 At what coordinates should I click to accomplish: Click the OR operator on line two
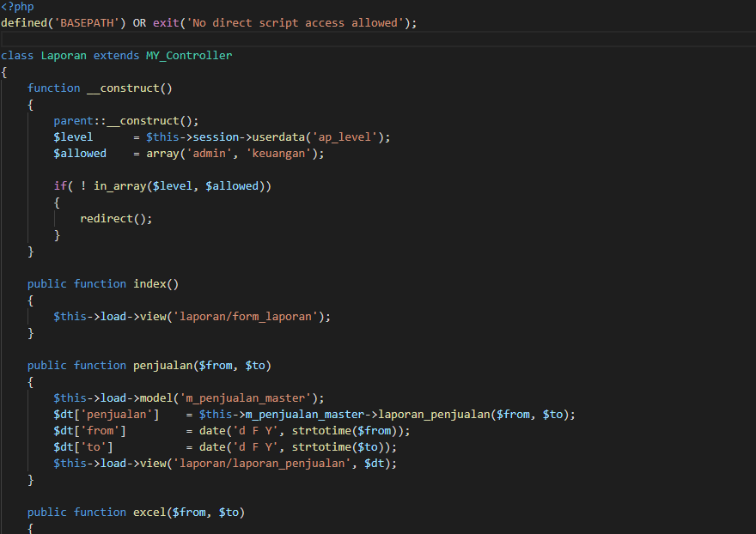coord(139,23)
